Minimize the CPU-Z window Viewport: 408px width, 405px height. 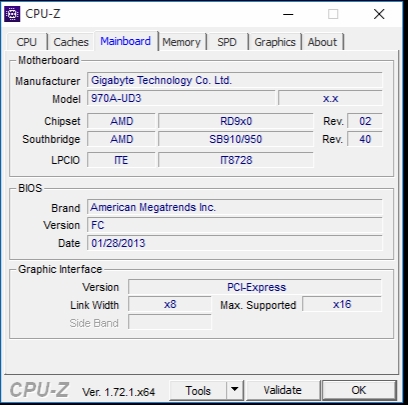[288, 14]
